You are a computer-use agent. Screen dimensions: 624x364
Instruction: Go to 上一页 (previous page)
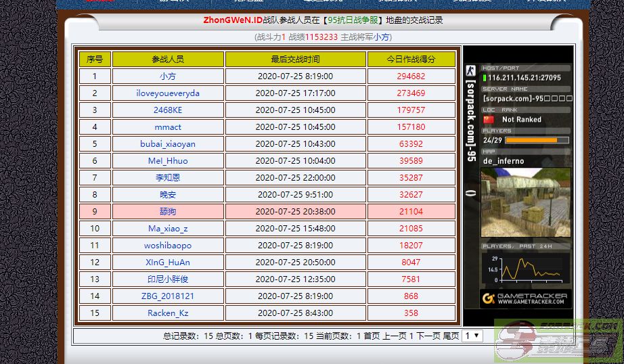tap(395, 336)
